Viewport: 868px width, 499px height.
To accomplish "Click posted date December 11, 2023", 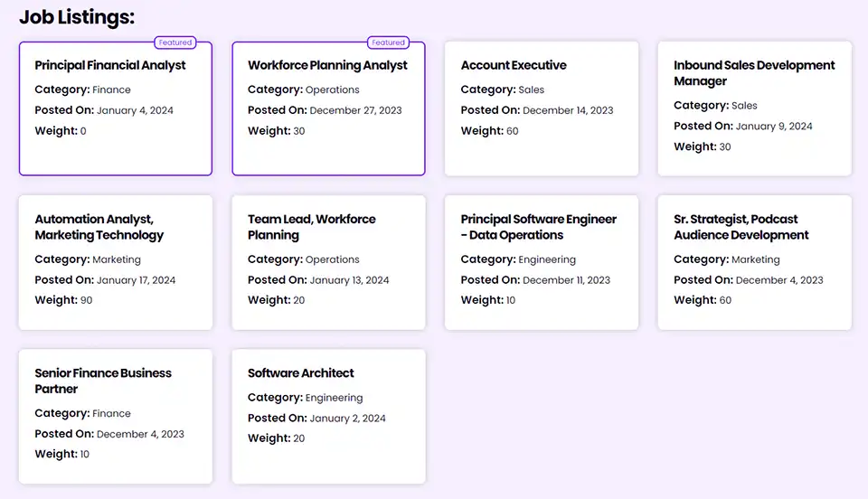I will tap(566, 280).
